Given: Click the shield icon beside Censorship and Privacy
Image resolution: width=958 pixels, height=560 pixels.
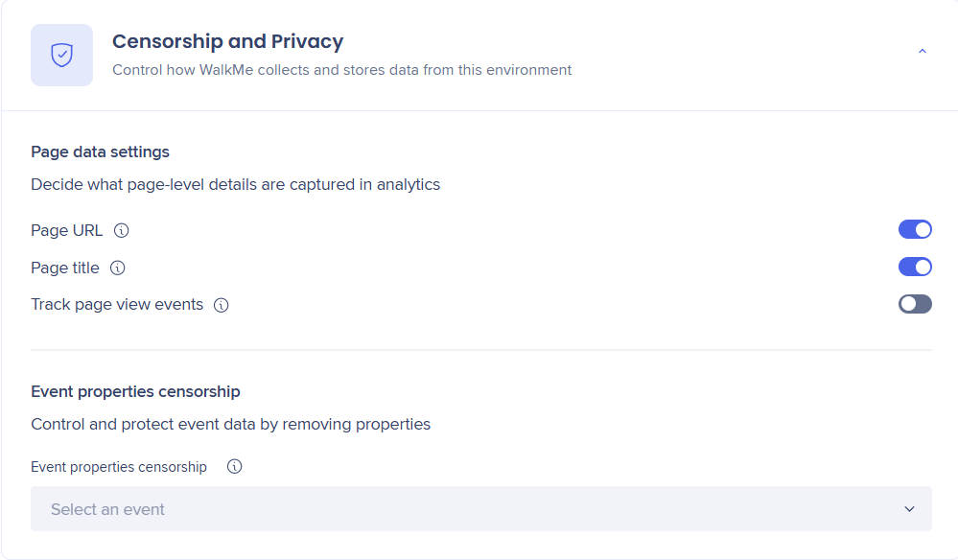Looking at the screenshot, I should [61, 56].
